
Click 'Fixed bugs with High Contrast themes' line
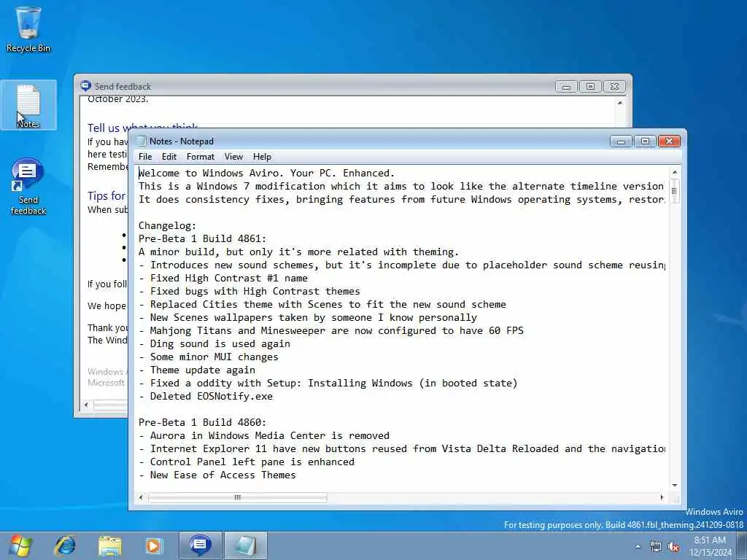249,292
